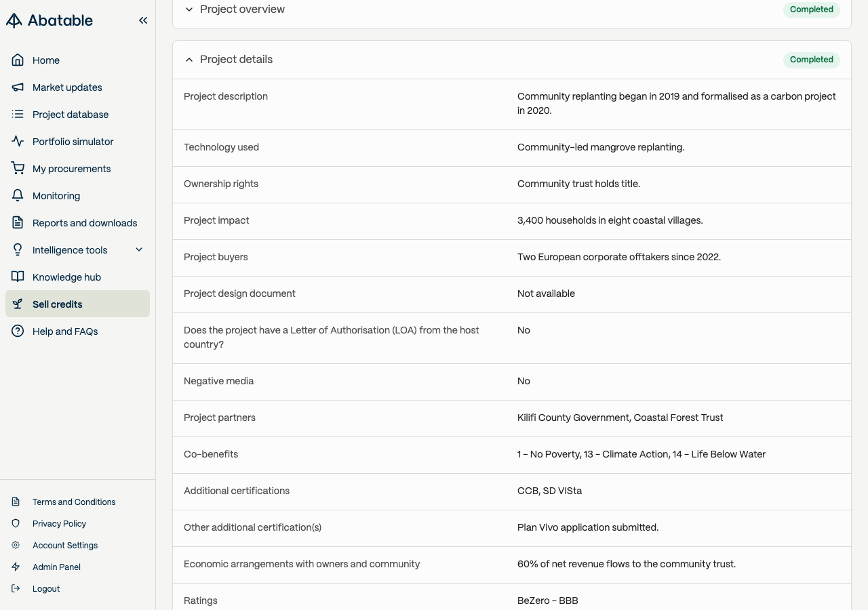Click the Terms and Conditions file icon
The height and width of the screenshot is (610, 868).
(x=16, y=502)
